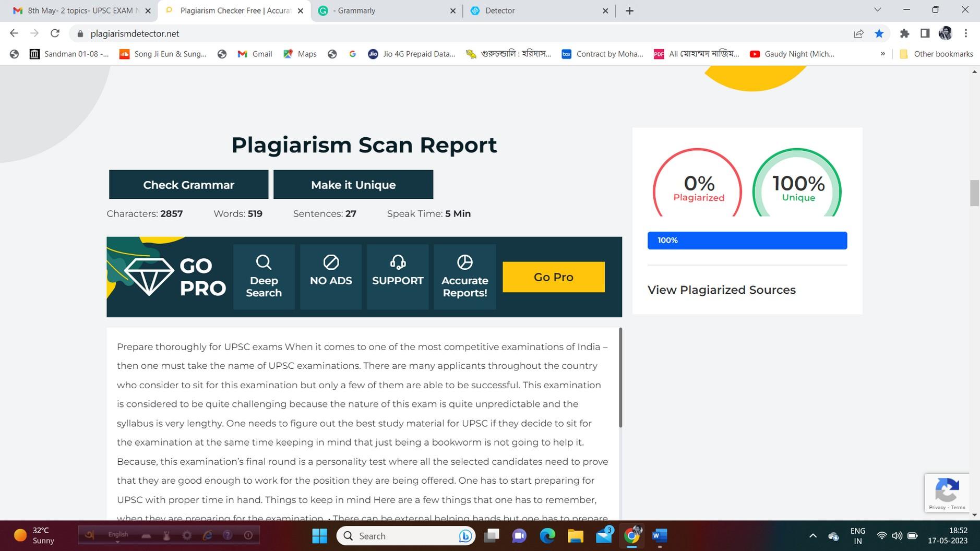Click the Deep Search magnifier tile
This screenshot has width=980, height=551.
coord(264,277)
